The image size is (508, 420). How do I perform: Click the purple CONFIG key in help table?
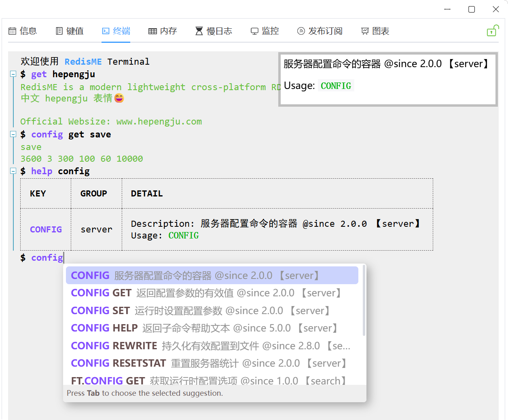click(x=46, y=230)
